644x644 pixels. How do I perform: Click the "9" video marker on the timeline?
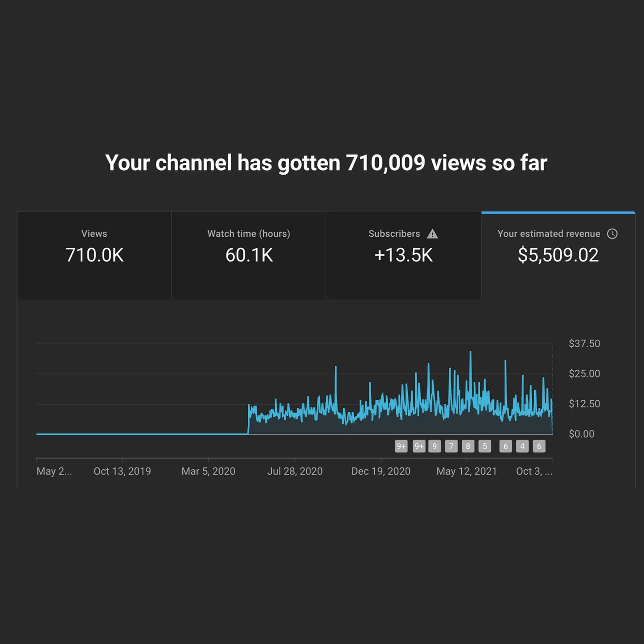pyautogui.click(x=435, y=446)
